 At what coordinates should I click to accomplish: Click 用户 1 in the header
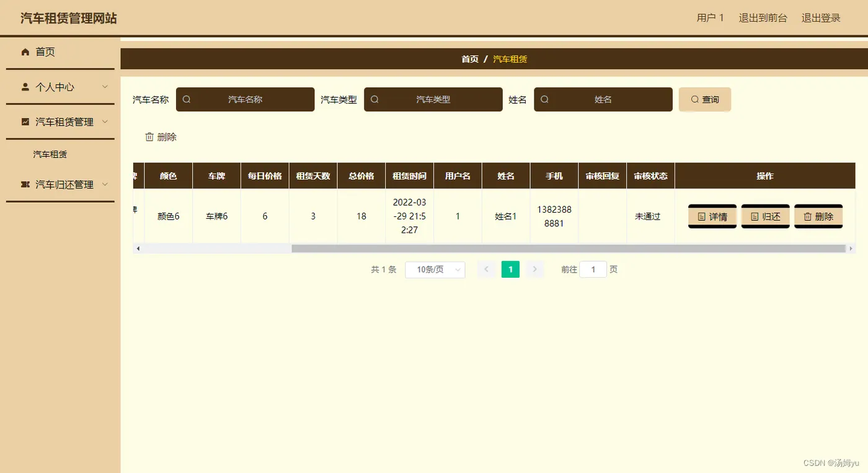tap(711, 18)
